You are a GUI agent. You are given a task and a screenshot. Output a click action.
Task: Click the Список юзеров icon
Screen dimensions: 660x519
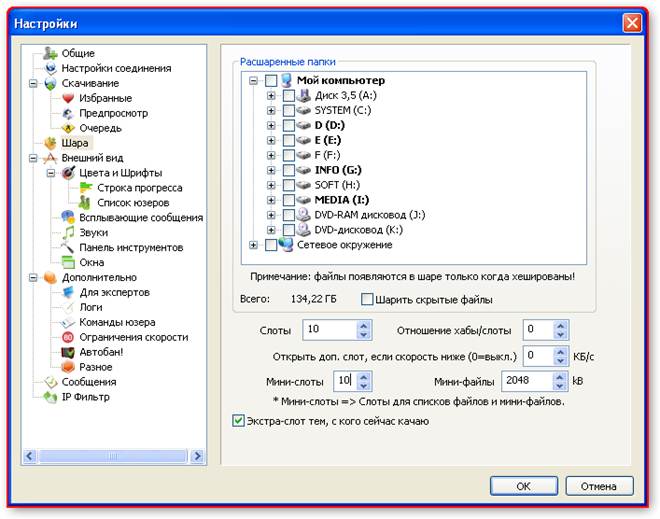(x=85, y=202)
